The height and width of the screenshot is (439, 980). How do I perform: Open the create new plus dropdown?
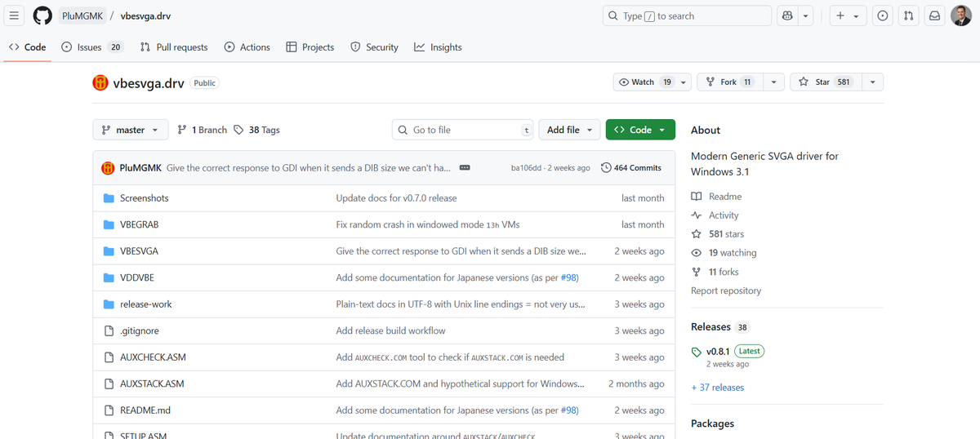pos(847,16)
